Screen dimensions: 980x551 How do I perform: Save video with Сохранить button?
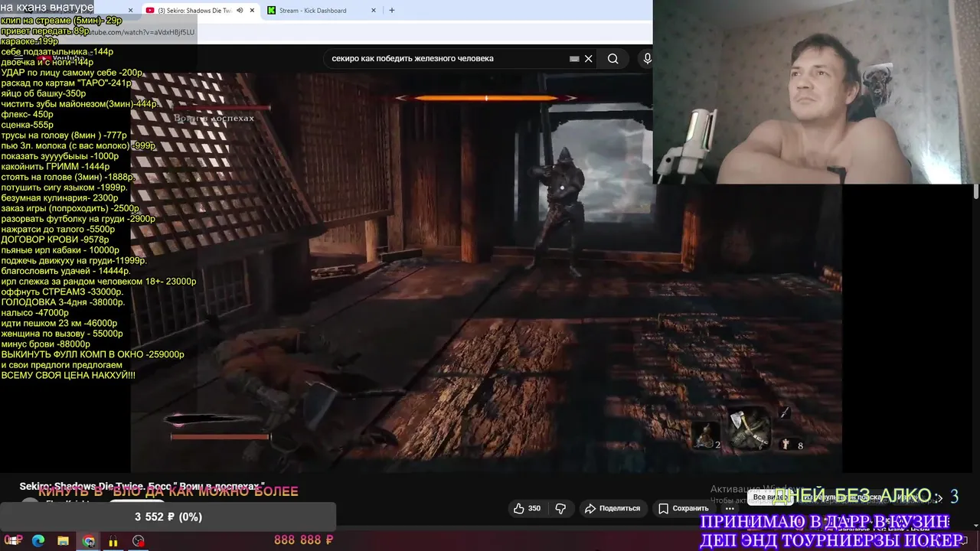684,508
